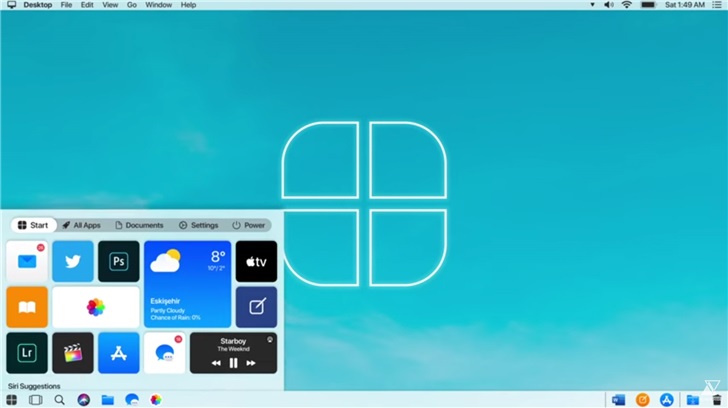Switch to the Documents tab
728x408 pixels.
coord(139,225)
